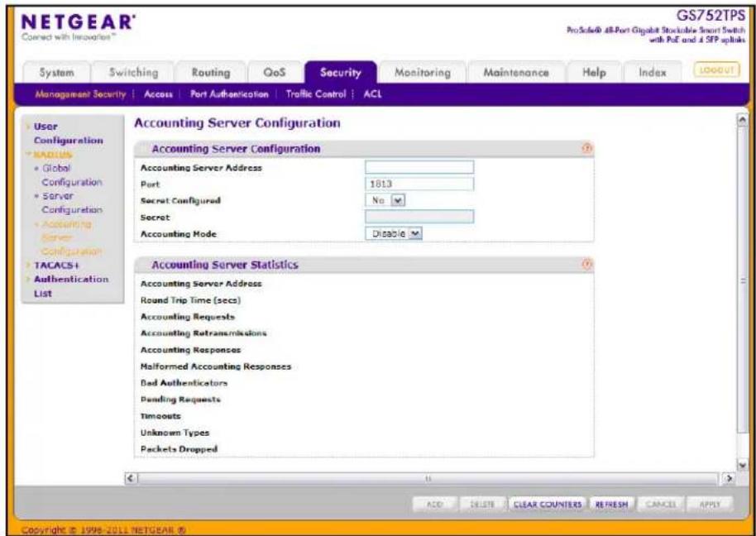Select Access submenu item

click(x=158, y=94)
